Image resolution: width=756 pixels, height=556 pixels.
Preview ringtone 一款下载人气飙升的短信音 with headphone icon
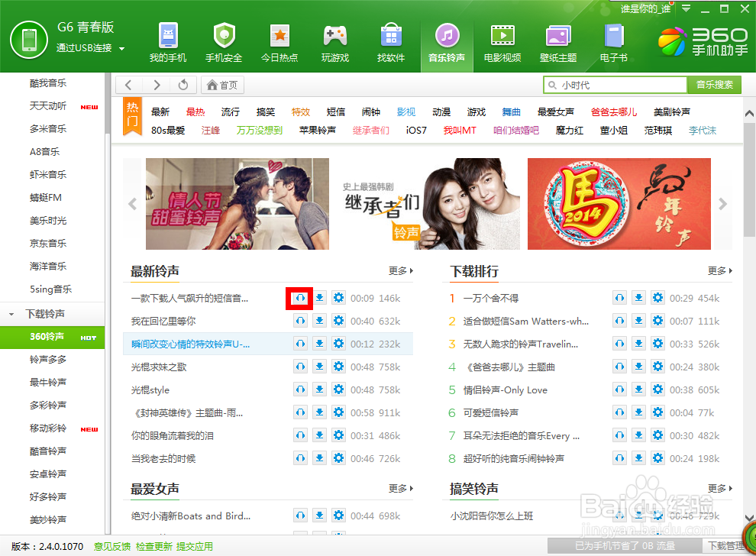(x=300, y=298)
